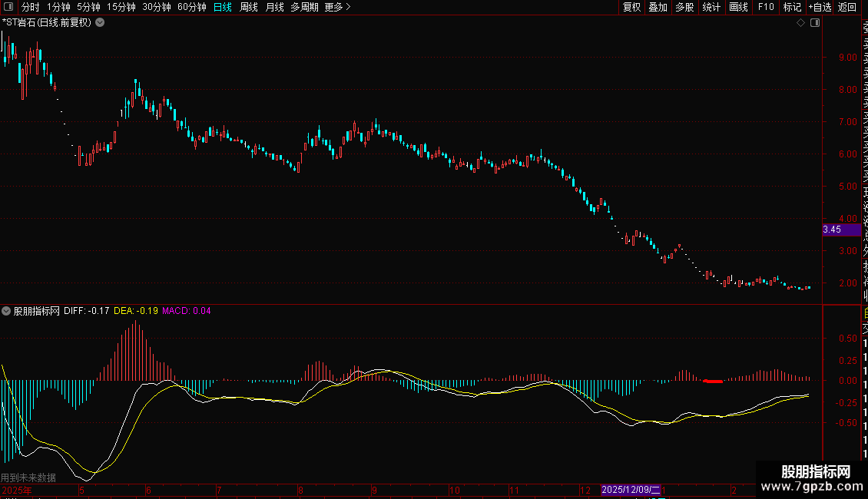Switch to 周线 weekly chart

249,7
